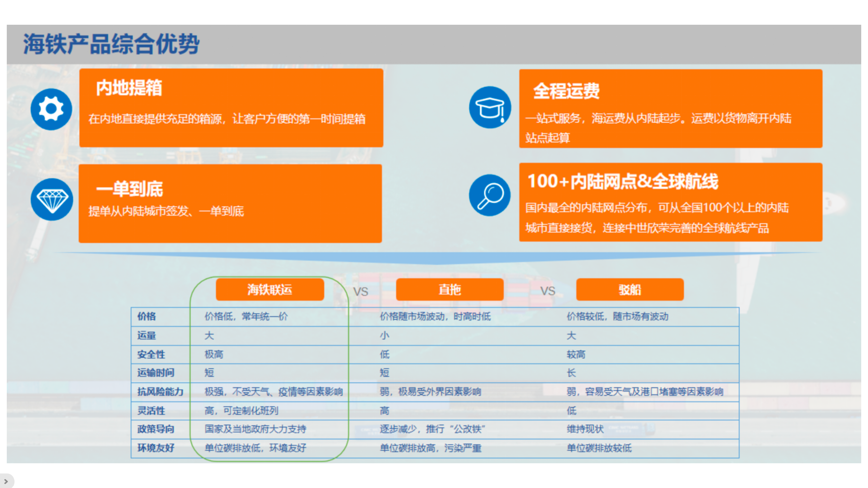Click the cell 单位碳排放高，污染严重
The height and width of the screenshot is (488, 868).
pyautogui.click(x=430, y=448)
